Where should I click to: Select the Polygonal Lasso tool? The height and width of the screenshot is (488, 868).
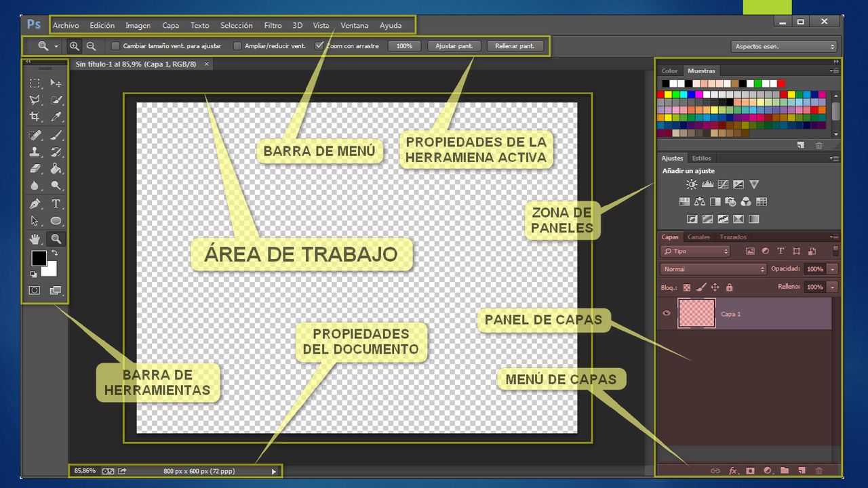point(35,100)
